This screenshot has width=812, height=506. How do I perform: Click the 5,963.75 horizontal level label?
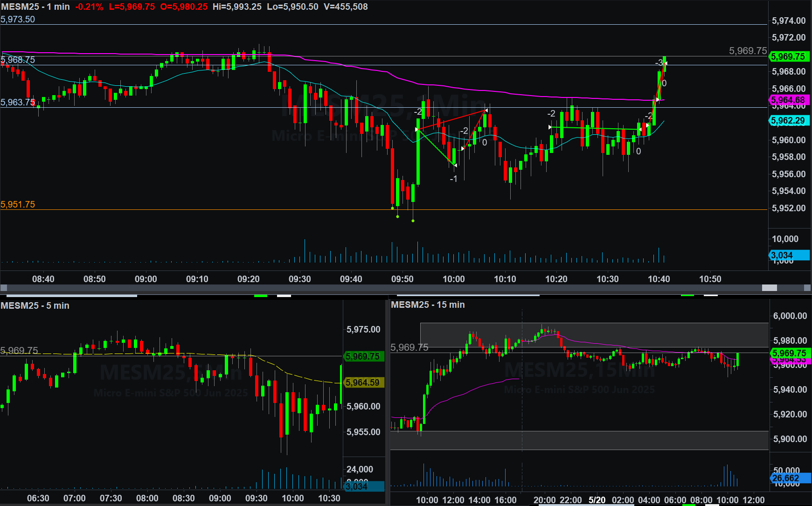18,102
